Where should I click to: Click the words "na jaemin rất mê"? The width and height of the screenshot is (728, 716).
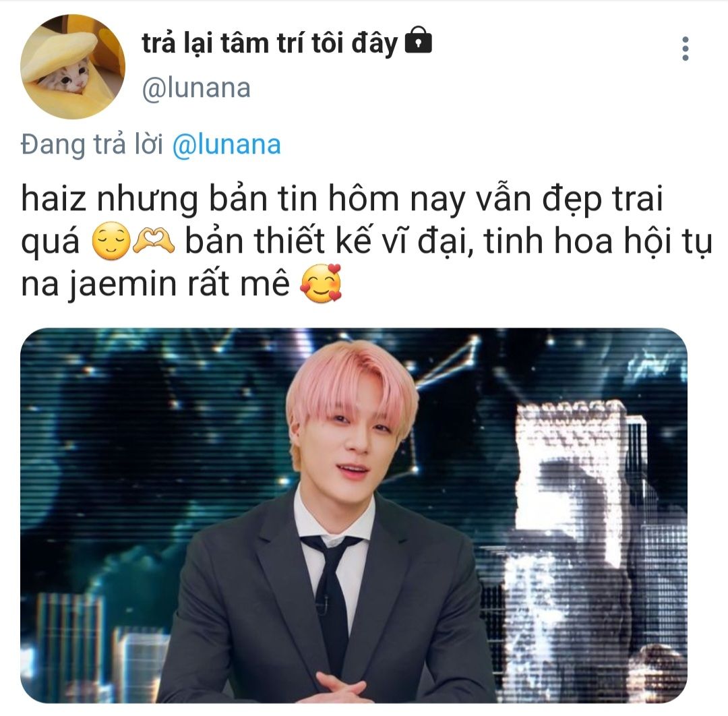[x=156, y=284]
